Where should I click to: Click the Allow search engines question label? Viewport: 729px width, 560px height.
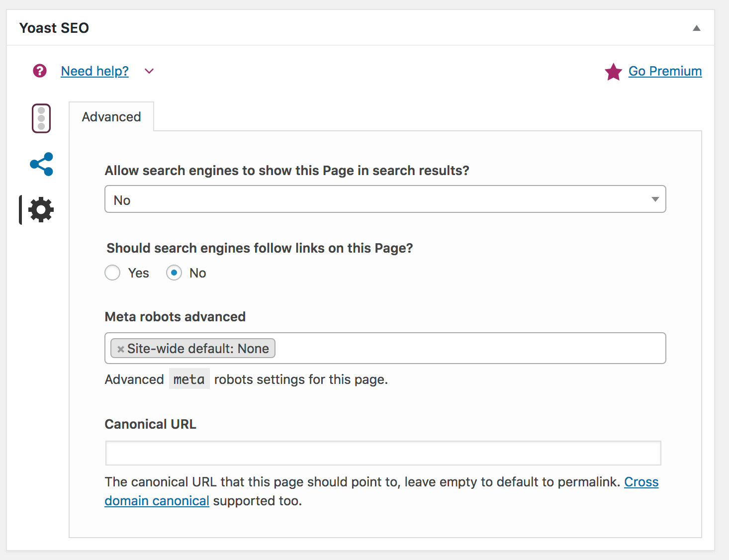tap(287, 171)
